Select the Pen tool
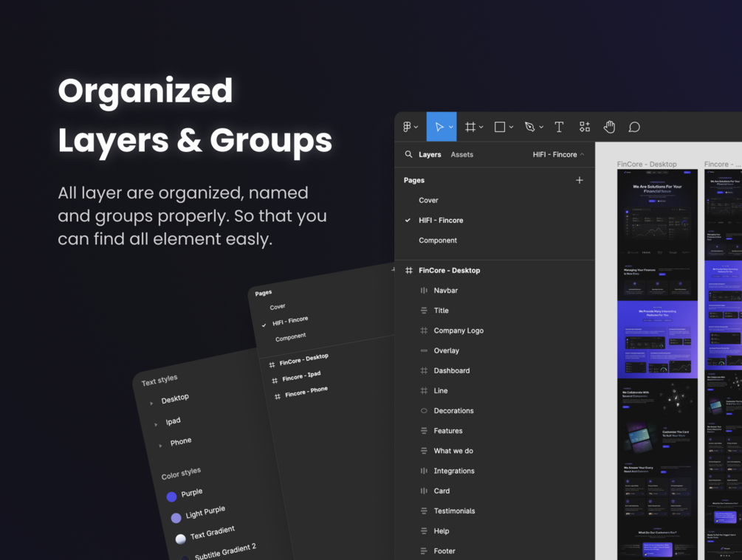This screenshot has width=742, height=560. coord(530,127)
